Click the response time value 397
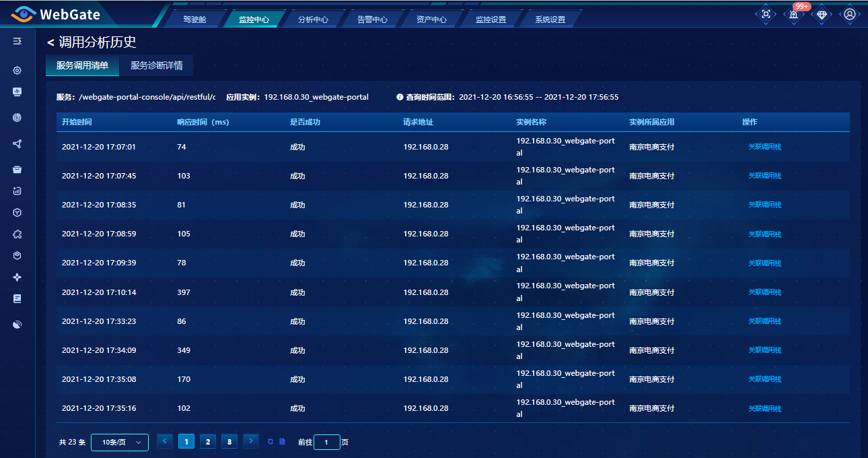The image size is (868, 458). pyautogui.click(x=184, y=292)
